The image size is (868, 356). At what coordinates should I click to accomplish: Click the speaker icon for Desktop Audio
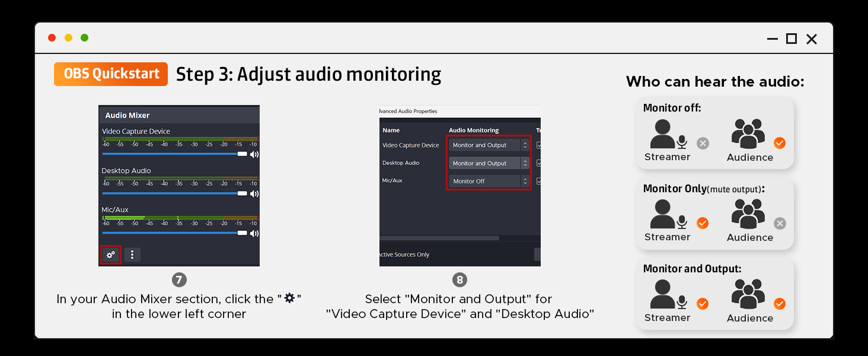click(x=254, y=193)
